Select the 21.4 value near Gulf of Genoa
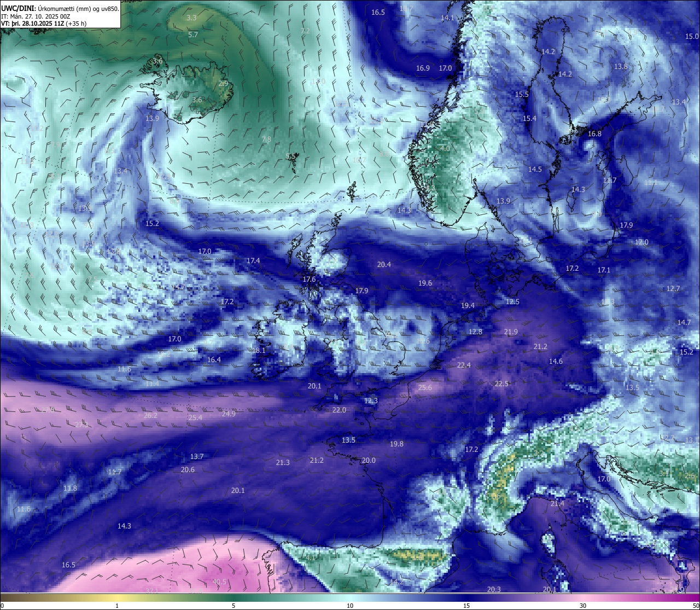 pyautogui.click(x=557, y=504)
